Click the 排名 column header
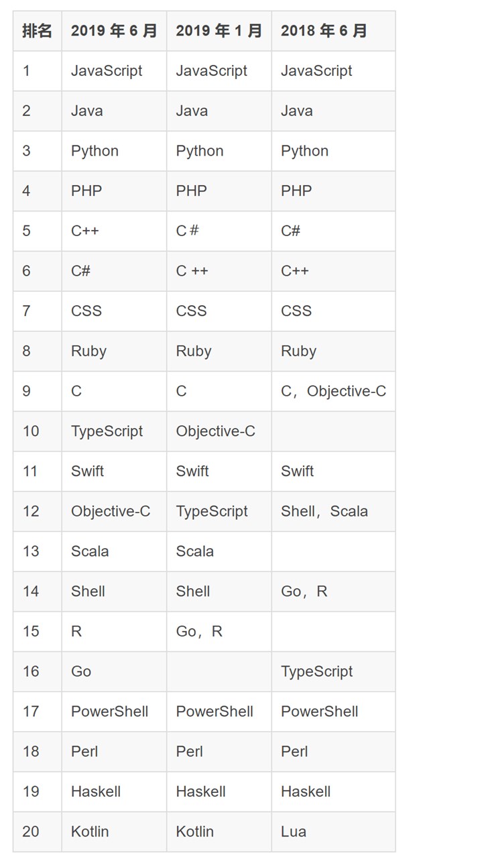488x868 pixels. 37,31
